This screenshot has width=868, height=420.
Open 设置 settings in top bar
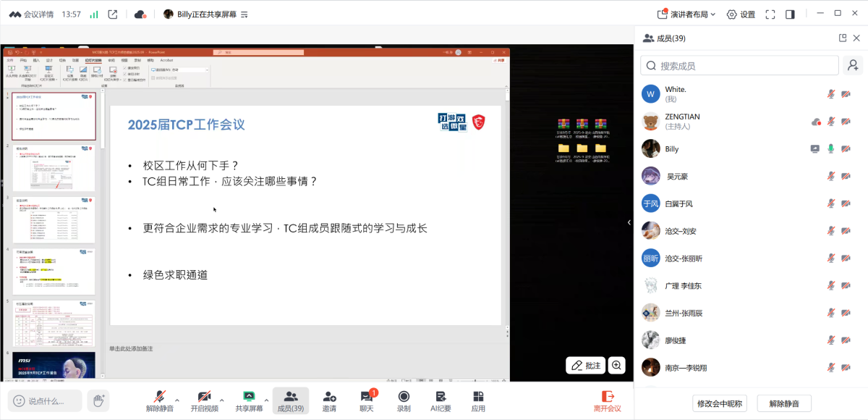741,14
